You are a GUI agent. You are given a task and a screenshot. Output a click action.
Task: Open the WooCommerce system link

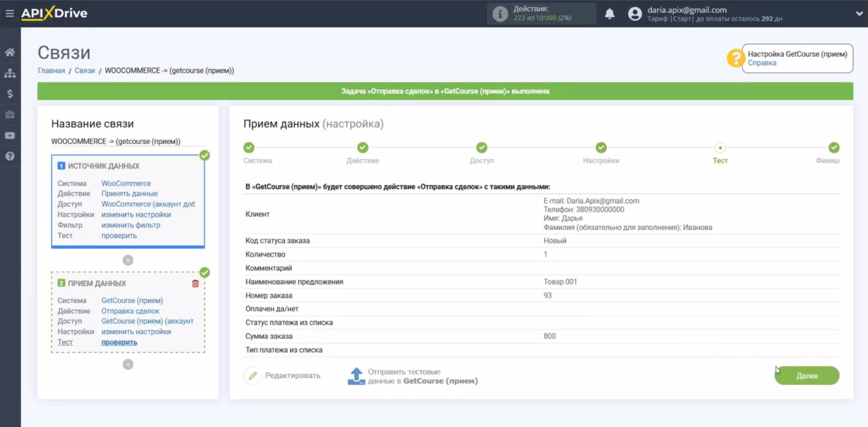point(126,183)
